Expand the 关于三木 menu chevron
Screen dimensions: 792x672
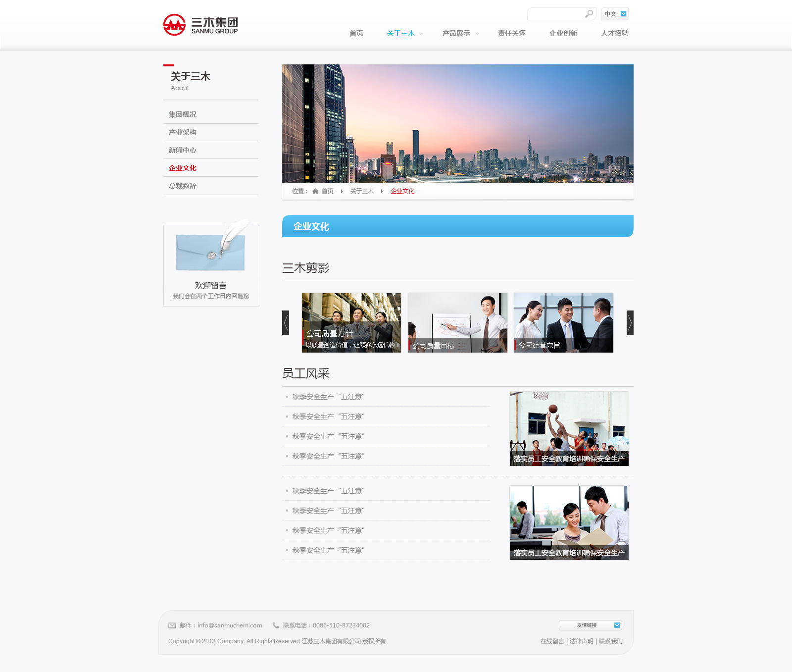[x=421, y=34]
